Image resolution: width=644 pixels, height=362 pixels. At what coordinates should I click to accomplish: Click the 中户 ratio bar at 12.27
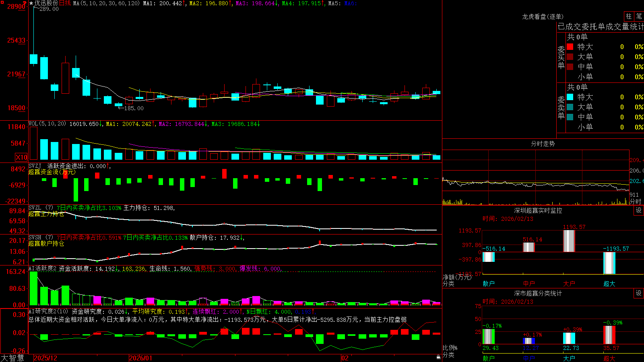tap(529, 341)
